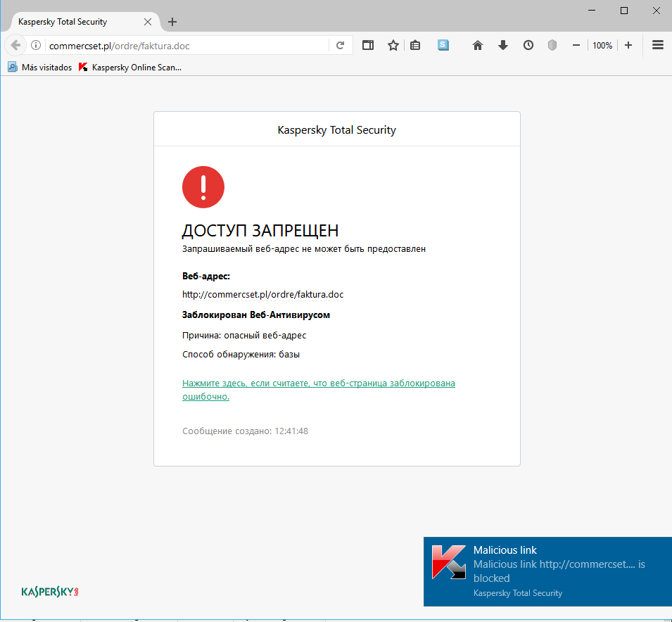Click the ДОСТУП ЗАПРЕЩЕН heading
672x622 pixels.
pos(260,231)
